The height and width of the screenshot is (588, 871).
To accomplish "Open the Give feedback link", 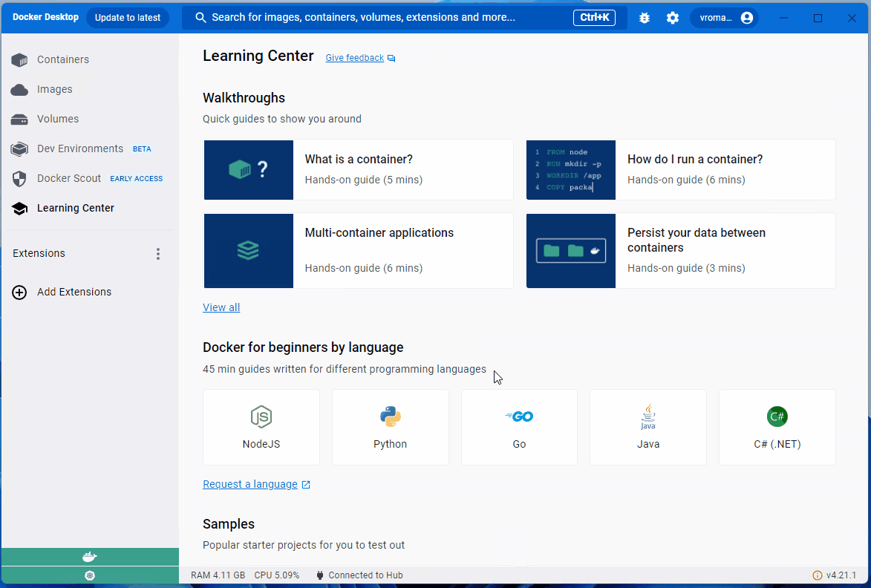I will (354, 58).
